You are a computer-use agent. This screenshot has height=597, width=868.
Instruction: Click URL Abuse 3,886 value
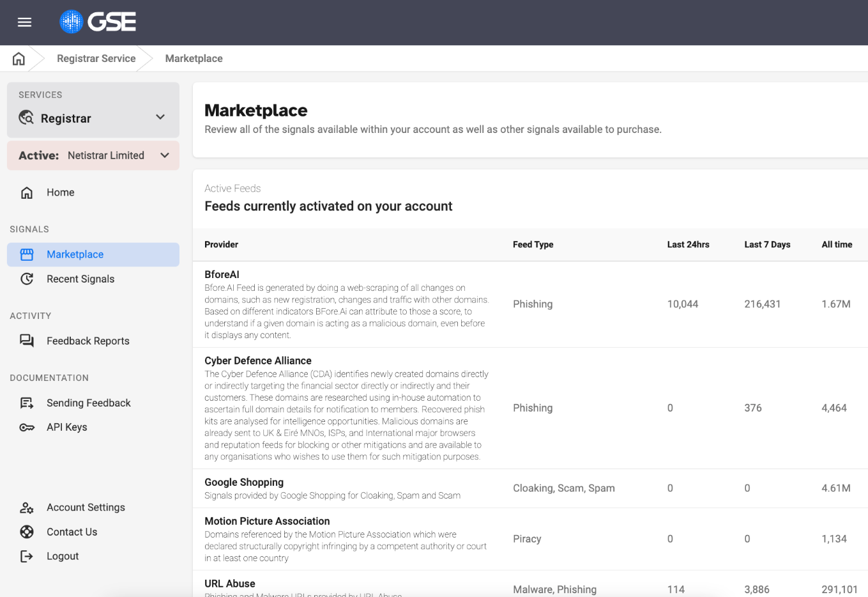(757, 589)
